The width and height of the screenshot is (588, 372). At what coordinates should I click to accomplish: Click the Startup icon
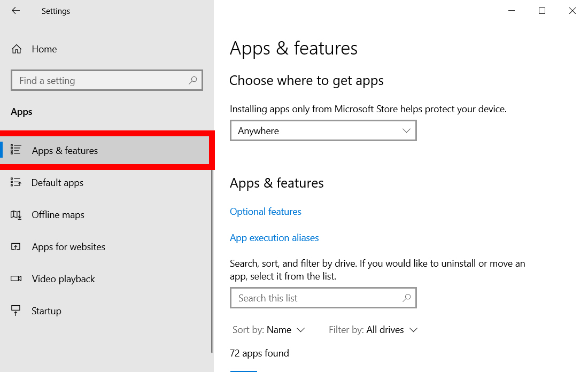(x=16, y=311)
